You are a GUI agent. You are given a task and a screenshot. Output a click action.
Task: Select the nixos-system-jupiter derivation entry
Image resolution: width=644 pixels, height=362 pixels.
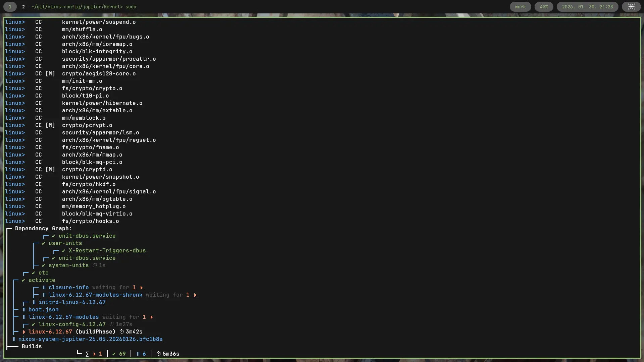[x=90, y=339]
